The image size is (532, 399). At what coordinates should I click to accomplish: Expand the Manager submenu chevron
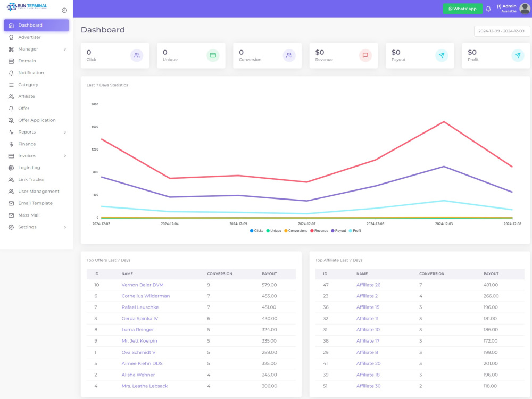(65, 49)
